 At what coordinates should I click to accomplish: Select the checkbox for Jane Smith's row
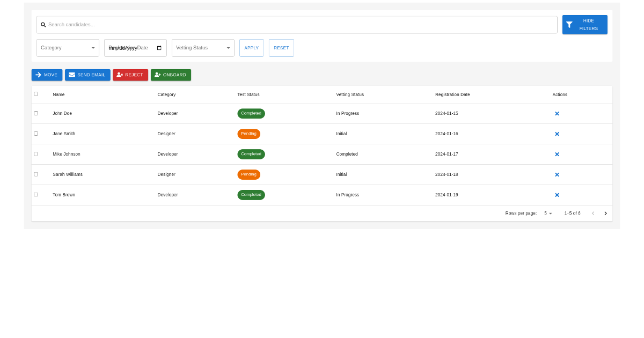[36, 134]
